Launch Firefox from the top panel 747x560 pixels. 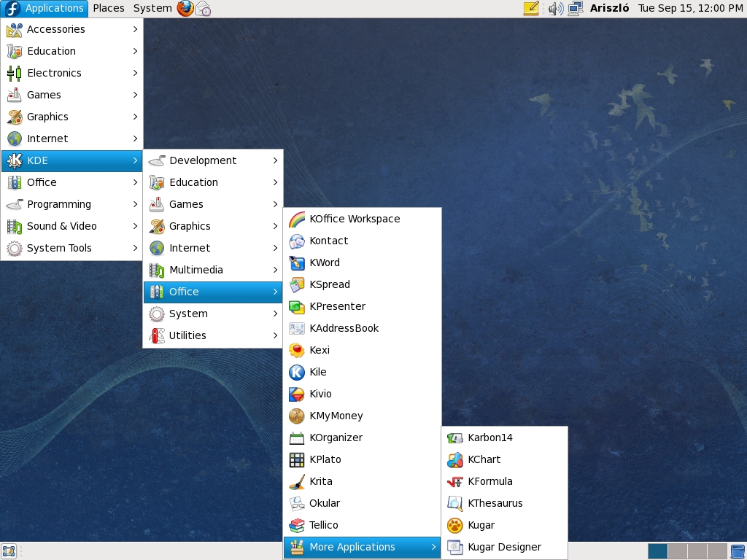pyautogui.click(x=185, y=8)
